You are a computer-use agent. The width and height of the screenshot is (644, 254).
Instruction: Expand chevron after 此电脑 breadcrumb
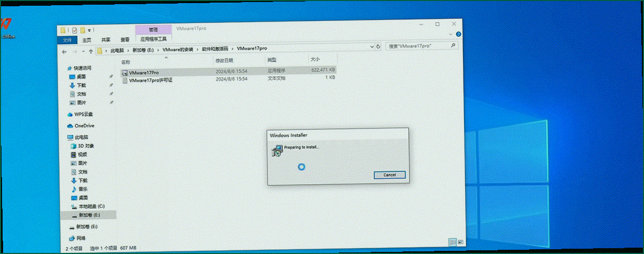coord(128,50)
